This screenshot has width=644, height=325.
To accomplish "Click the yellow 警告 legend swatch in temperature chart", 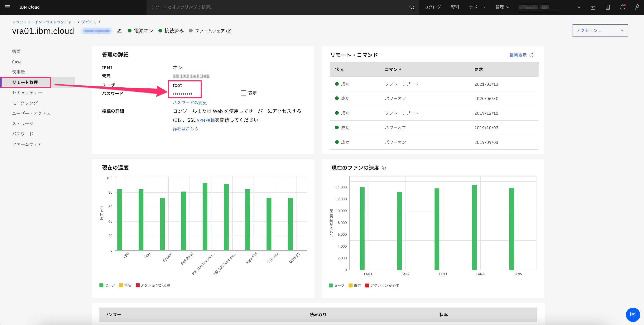I will (x=121, y=285).
